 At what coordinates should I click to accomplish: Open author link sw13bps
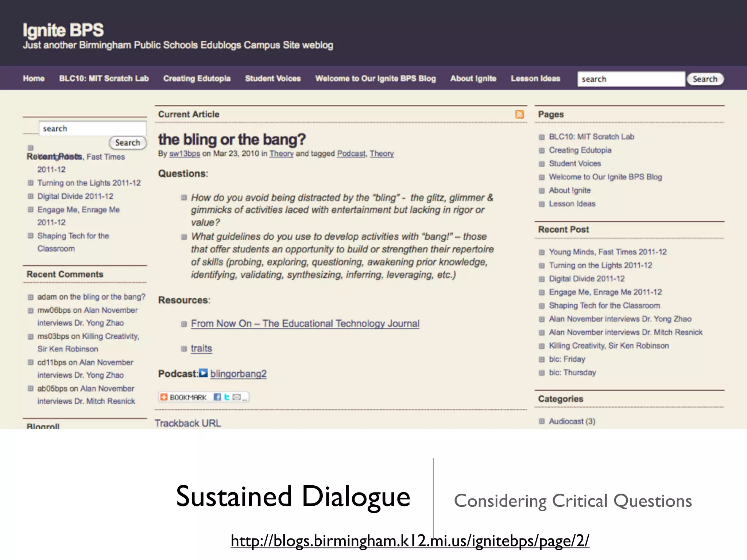(x=185, y=153)
